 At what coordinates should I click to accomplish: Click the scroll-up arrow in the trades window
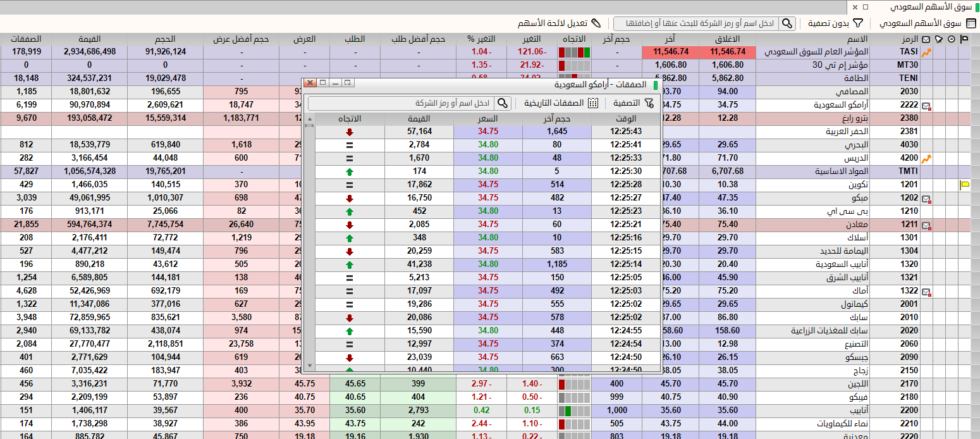tap(310, 118)
